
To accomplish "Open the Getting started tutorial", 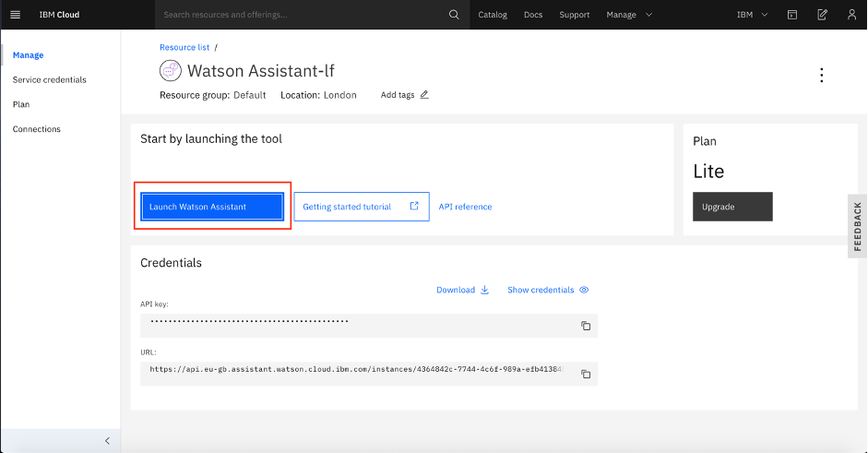I will (x=362, y=207).
